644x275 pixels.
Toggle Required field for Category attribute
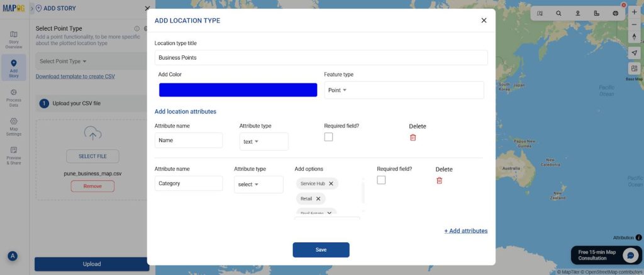pos(381,180)
